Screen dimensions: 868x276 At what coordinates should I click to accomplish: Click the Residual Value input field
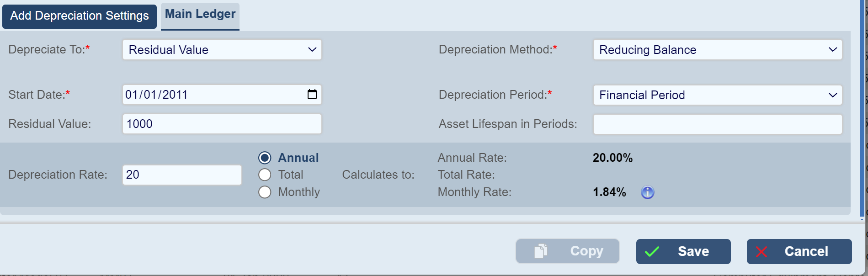tap(222, 124)
